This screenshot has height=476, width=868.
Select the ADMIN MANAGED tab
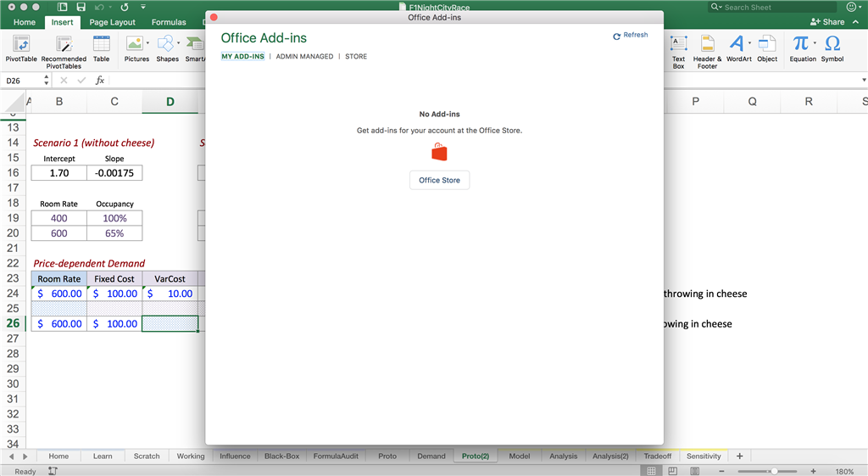[x=304, y=57]
